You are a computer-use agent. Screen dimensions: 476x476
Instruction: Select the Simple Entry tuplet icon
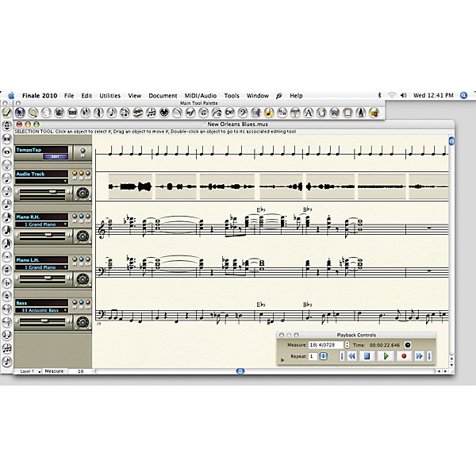pos(6,348)
